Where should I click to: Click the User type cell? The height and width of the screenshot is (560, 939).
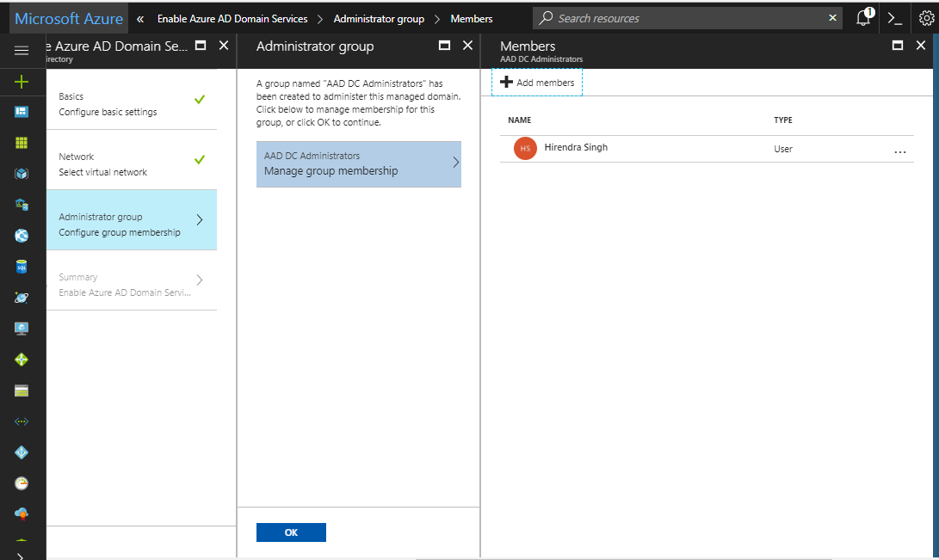coord(782,149)
